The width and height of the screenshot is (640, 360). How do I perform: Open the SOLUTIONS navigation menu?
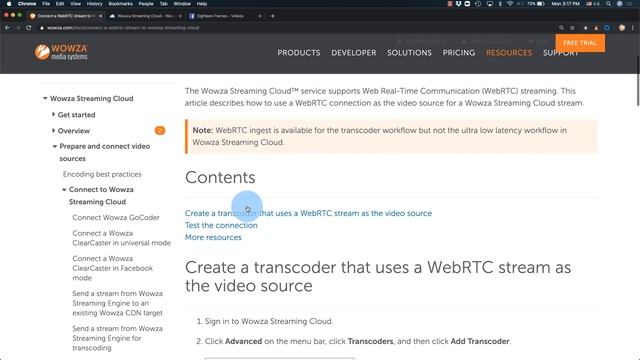(x=409, y=53)
